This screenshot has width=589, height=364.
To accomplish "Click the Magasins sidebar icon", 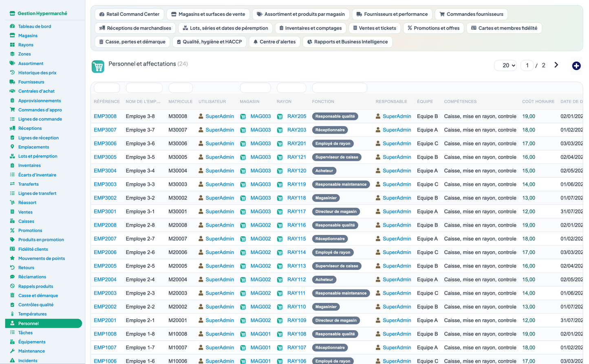I will coord(12,35).
